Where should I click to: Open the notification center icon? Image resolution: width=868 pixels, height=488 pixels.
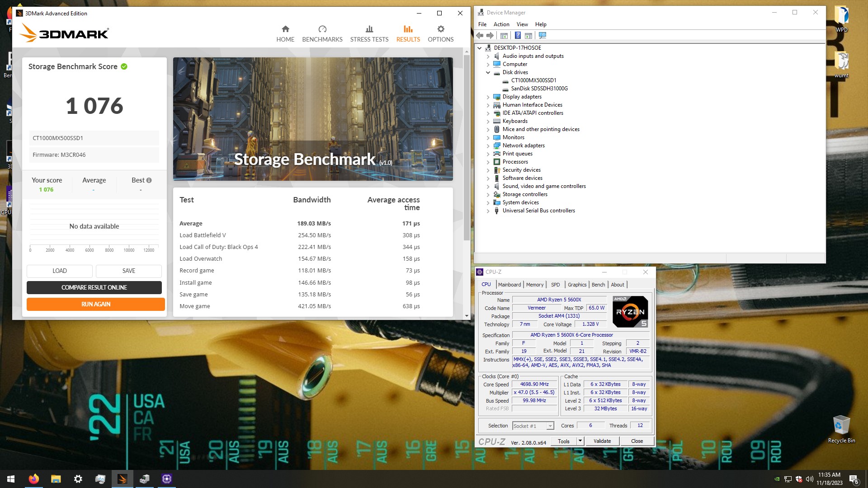[x=854, y=479]
